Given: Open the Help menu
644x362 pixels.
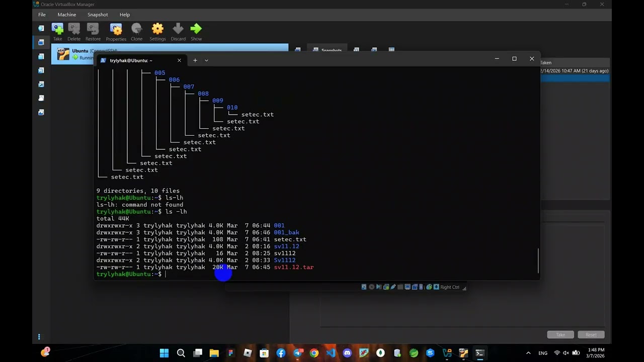Looking at the screenshot, I should pos(125,15).
